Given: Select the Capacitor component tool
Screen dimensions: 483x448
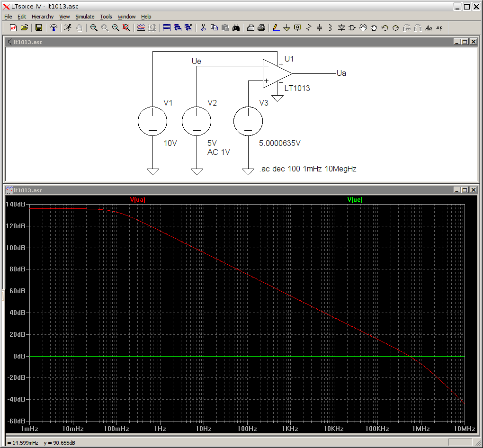Looking at the screenshot, I should coord(320,28).
